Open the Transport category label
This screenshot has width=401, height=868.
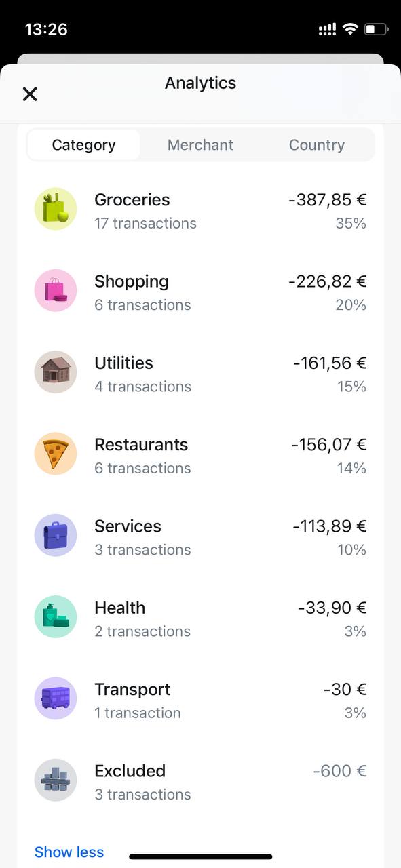tap(132, 690)
